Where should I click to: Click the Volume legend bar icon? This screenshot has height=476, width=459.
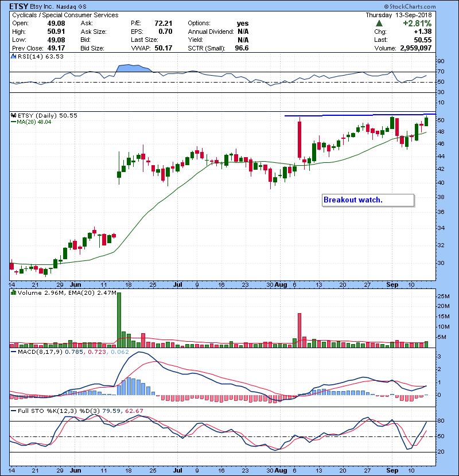point(13,293)
